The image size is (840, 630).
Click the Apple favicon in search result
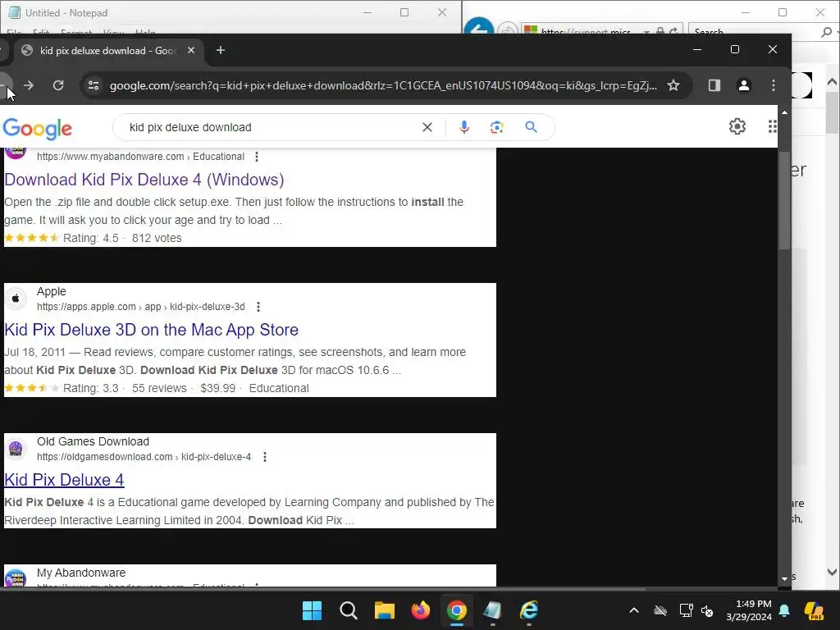click(x=16, y=299)
